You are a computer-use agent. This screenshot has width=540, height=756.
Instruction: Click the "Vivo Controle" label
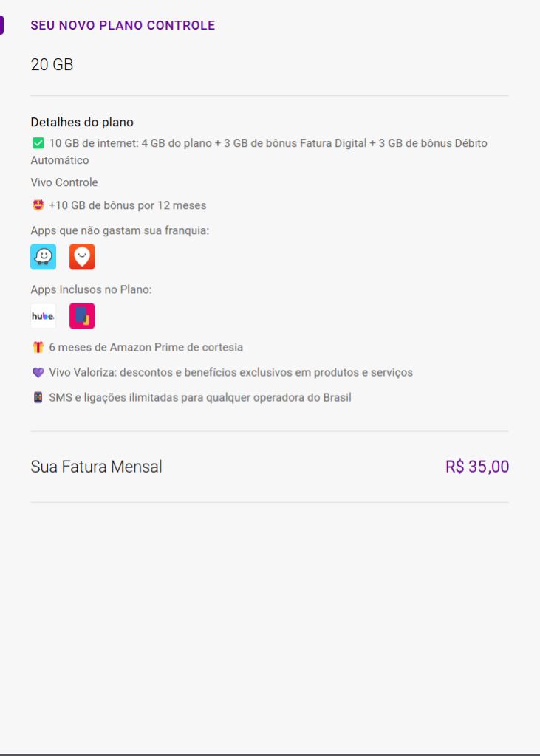tap(64, 182)
